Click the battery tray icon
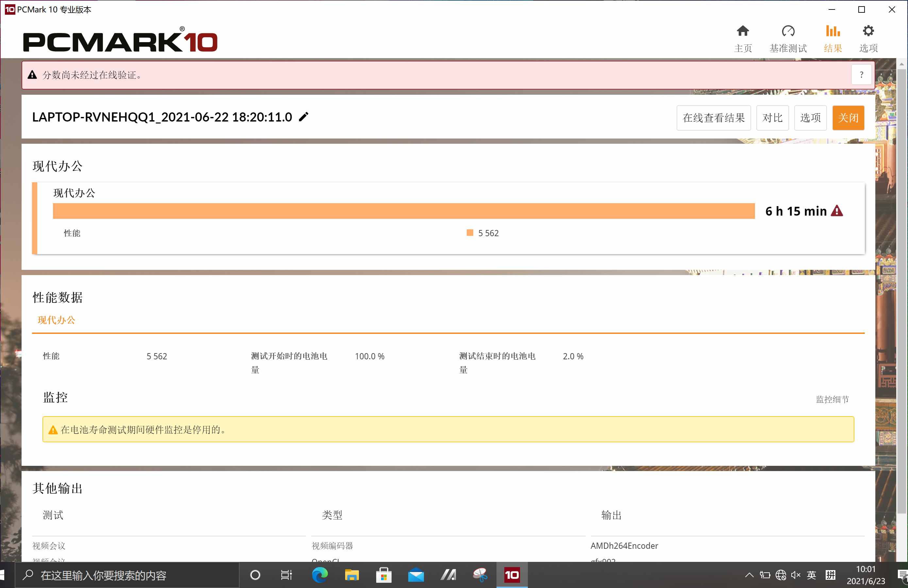Viewport: 908px width, 588px height. coord(765,575)
